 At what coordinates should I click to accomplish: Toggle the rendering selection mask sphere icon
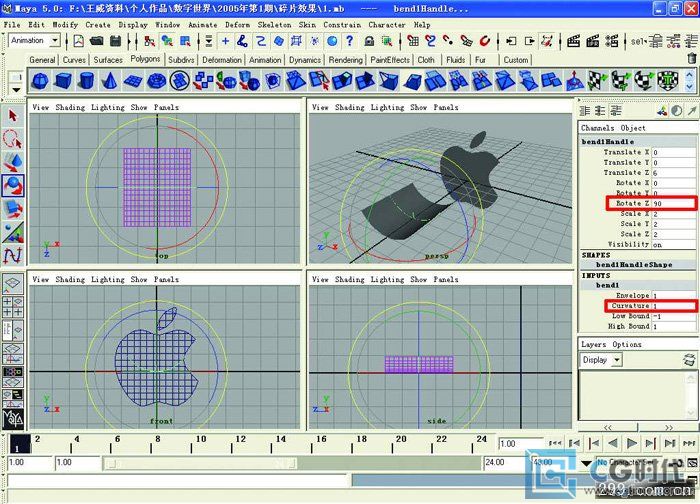click(332, 41)
